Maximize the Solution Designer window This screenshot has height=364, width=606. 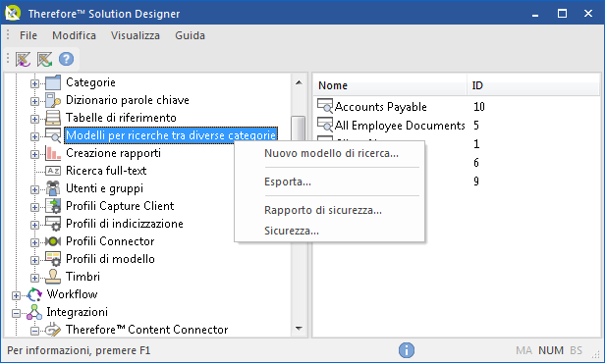[562, 14]
